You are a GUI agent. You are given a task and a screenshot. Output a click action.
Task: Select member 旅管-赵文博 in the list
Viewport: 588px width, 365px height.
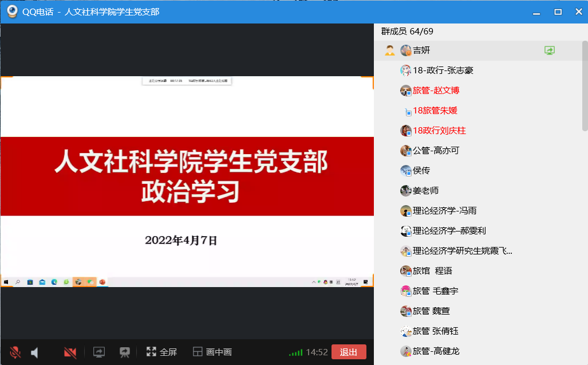[x=436, y=91]
